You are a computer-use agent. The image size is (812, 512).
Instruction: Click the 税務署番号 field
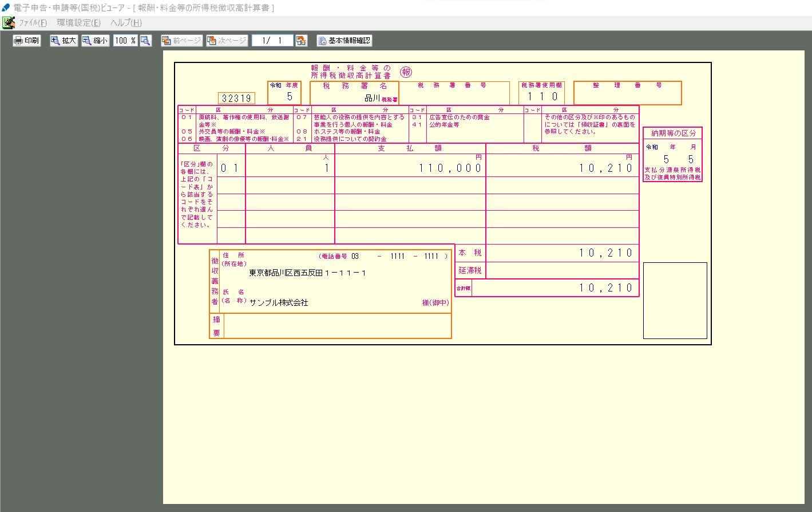click(454, 93)
